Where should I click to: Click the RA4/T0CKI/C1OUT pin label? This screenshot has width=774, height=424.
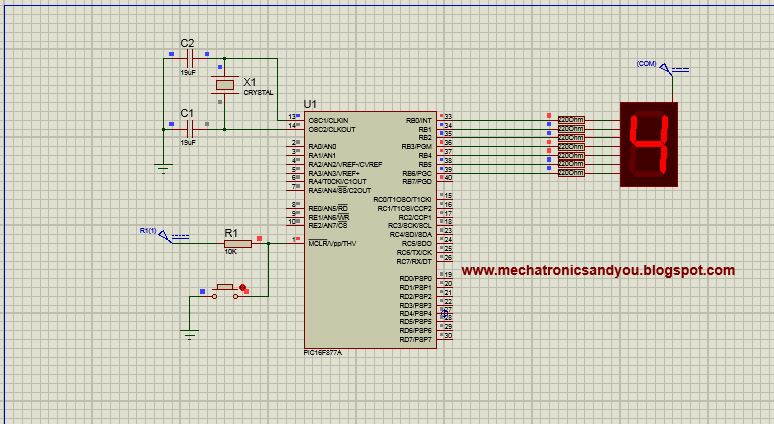tap(338, 182)
